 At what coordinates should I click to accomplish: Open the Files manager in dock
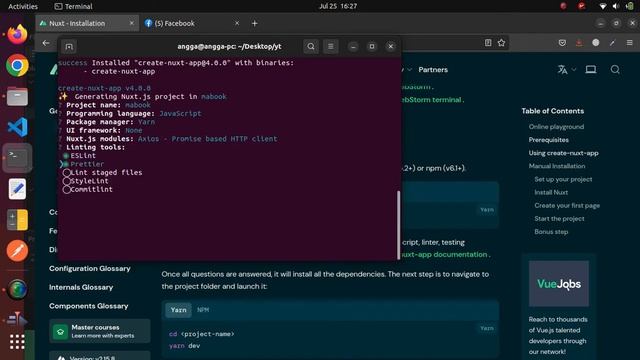tap(17, 97)
